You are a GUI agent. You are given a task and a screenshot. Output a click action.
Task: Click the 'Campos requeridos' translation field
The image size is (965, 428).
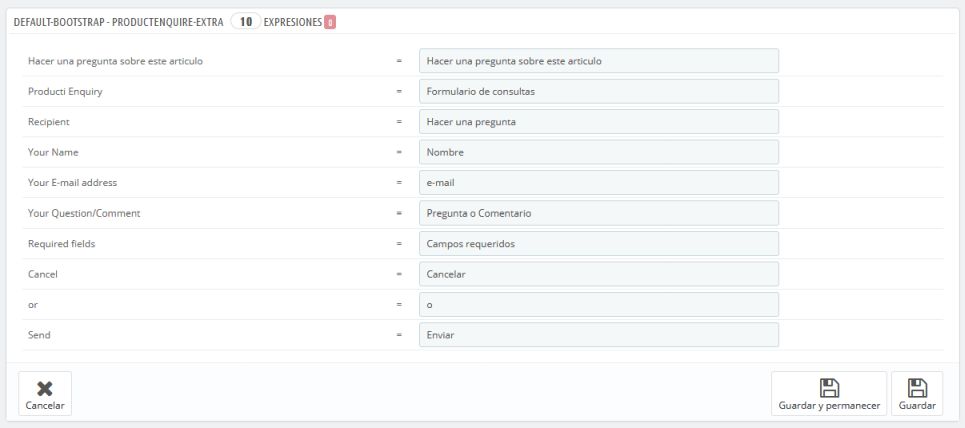click(598, 243)
